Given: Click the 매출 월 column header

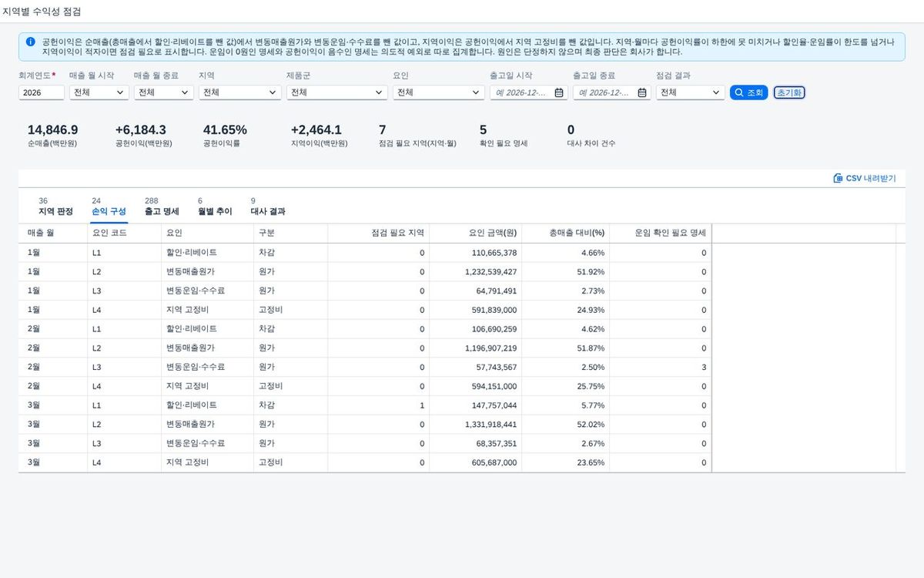Looking at the screenshot, I should pyautogui.click(x=53, y=233).
